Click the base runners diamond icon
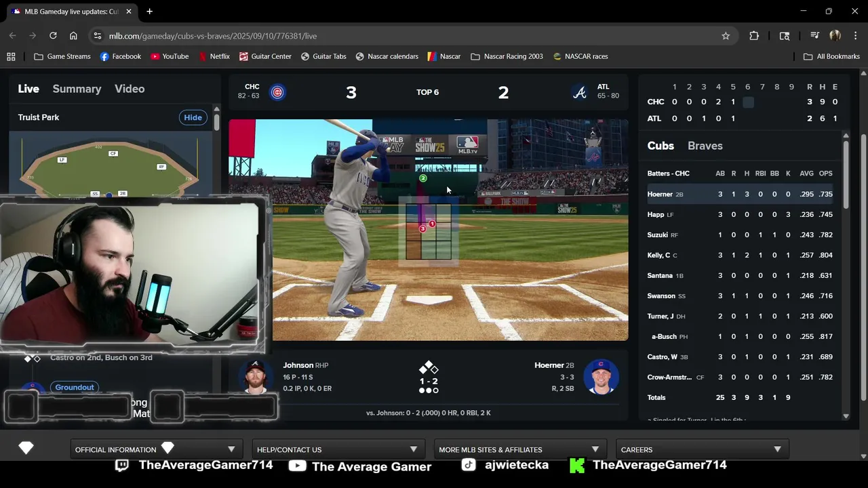The image size is (868, 488). pos(428,369)
